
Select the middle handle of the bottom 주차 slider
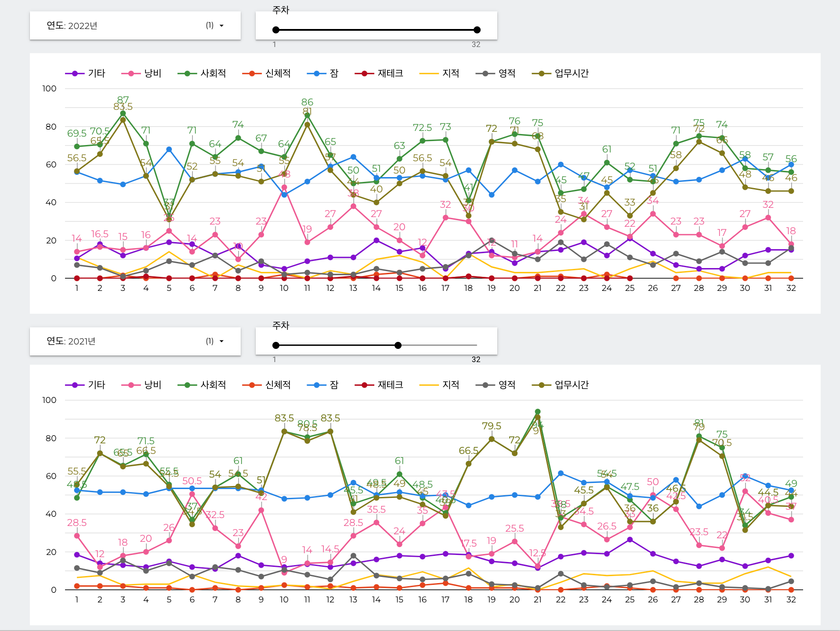398,345
